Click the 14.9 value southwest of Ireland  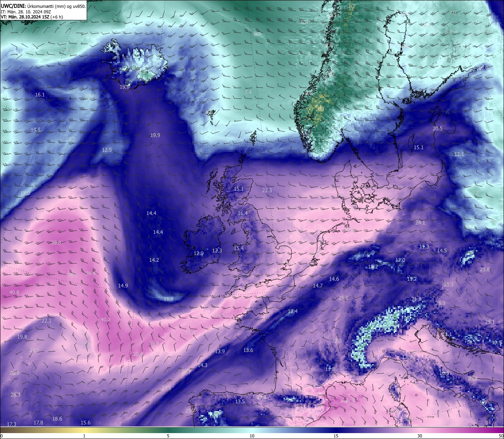[123, 286]
